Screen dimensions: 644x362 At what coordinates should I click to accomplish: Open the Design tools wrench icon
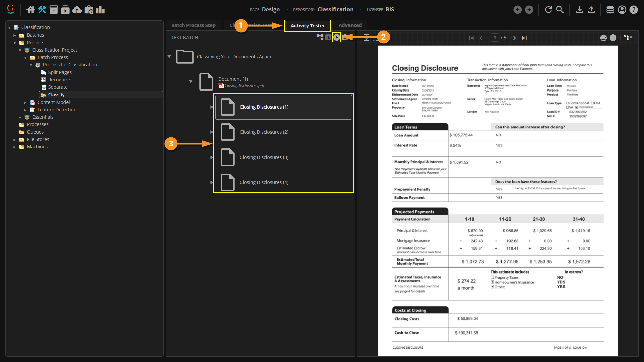point(42,10)
